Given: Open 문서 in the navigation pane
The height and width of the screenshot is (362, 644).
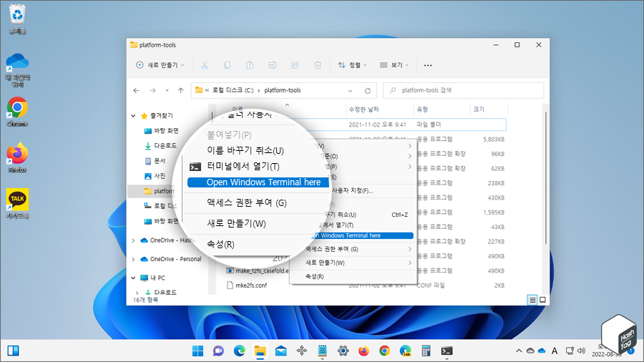Looking at the screenshot, I should click(x=155, y=161).
